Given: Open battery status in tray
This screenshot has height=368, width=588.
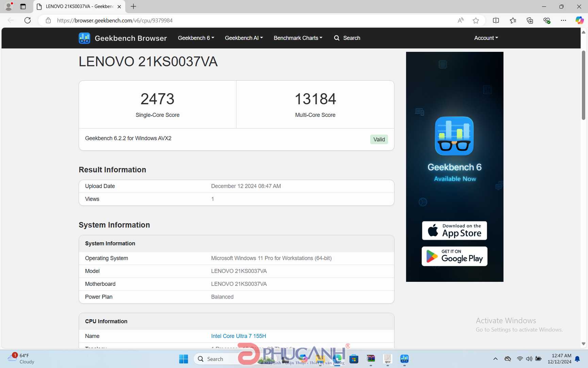Looking at the screenshot, I should [x=538, y=359].
